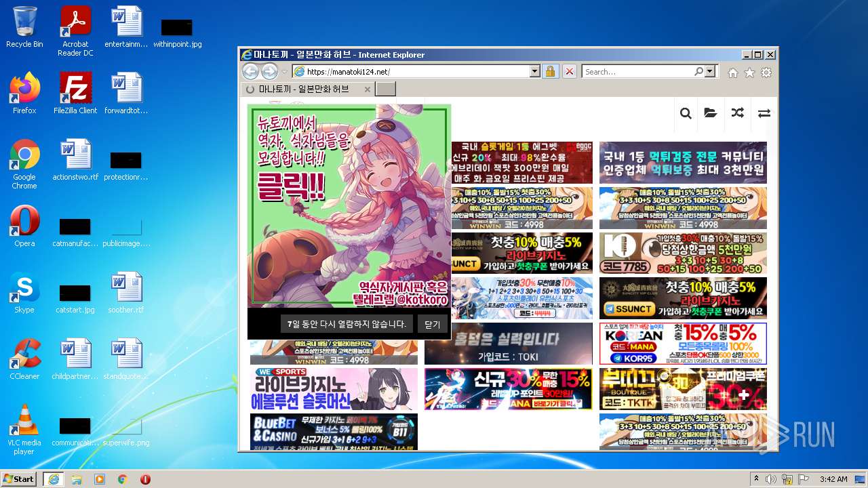The height and width of the screenshot is (488, 868).
Task: Click the network tray icon
Action: click(788, 479)
